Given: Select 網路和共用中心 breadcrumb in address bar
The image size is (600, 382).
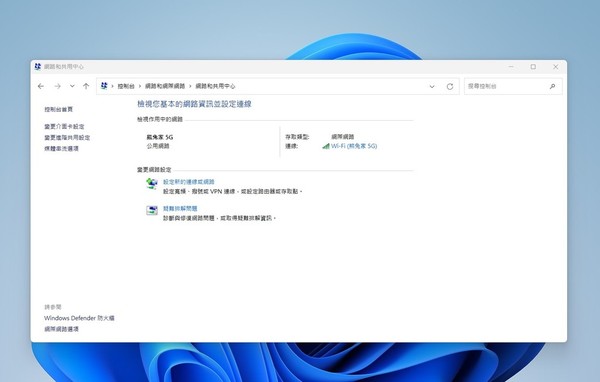Looking at the screenshot, I should click(215, 87).
